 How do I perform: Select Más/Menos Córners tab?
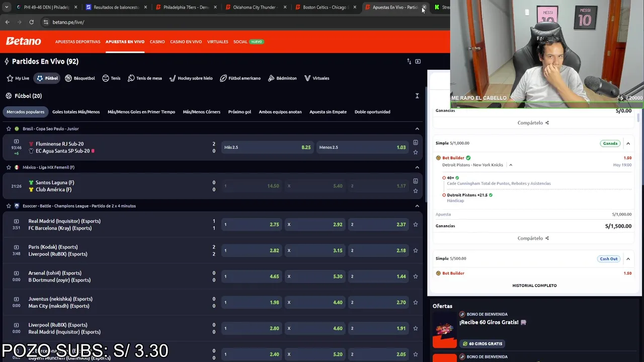(202, 112)
